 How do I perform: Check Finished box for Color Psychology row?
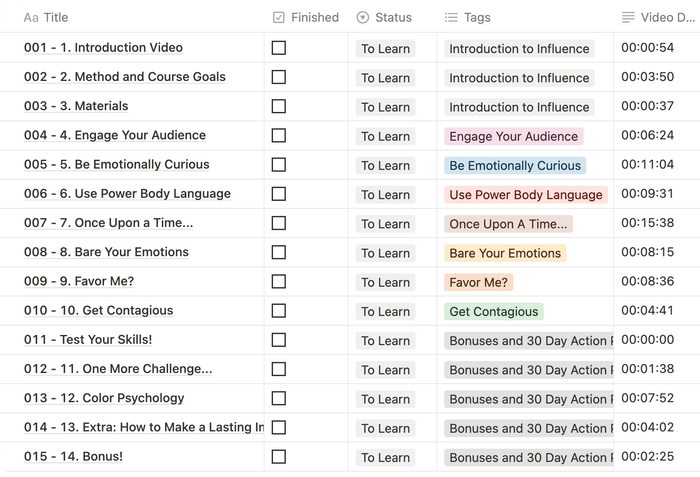coord(279,399)
